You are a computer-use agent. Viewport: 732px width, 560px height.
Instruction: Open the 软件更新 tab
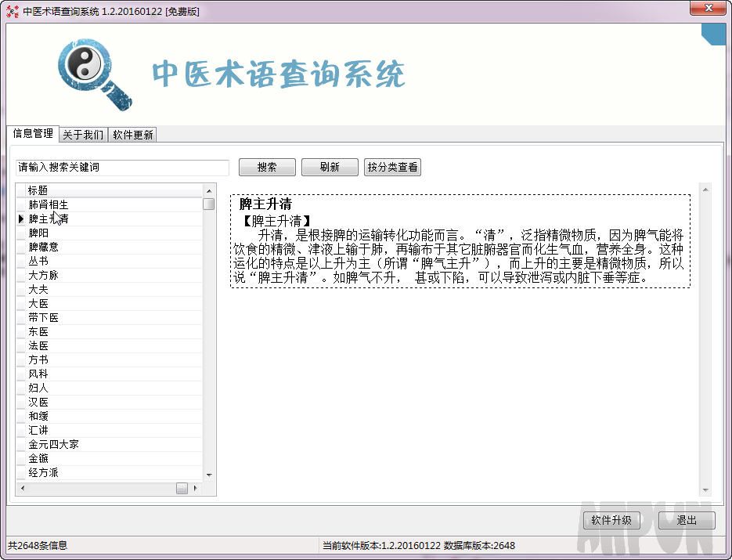pyautogui.click(x=132, y=134)
